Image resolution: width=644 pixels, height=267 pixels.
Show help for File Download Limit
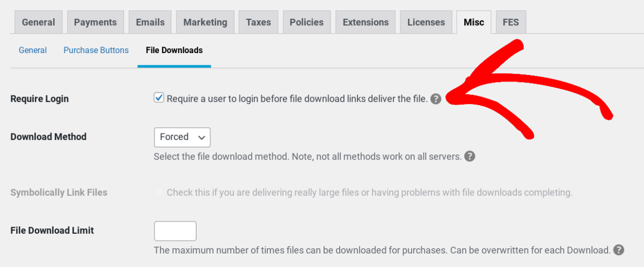[619, 250]
